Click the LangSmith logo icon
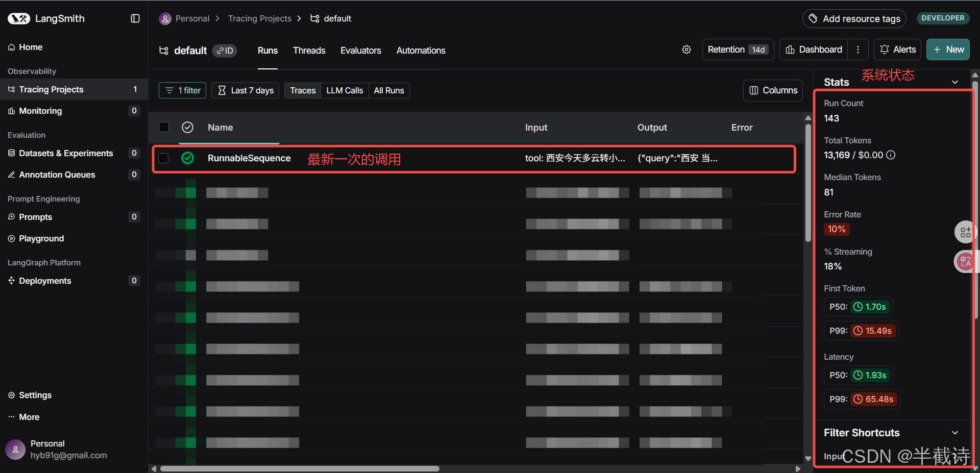Viewport: 980px width, 473px height. coord(19,19)
